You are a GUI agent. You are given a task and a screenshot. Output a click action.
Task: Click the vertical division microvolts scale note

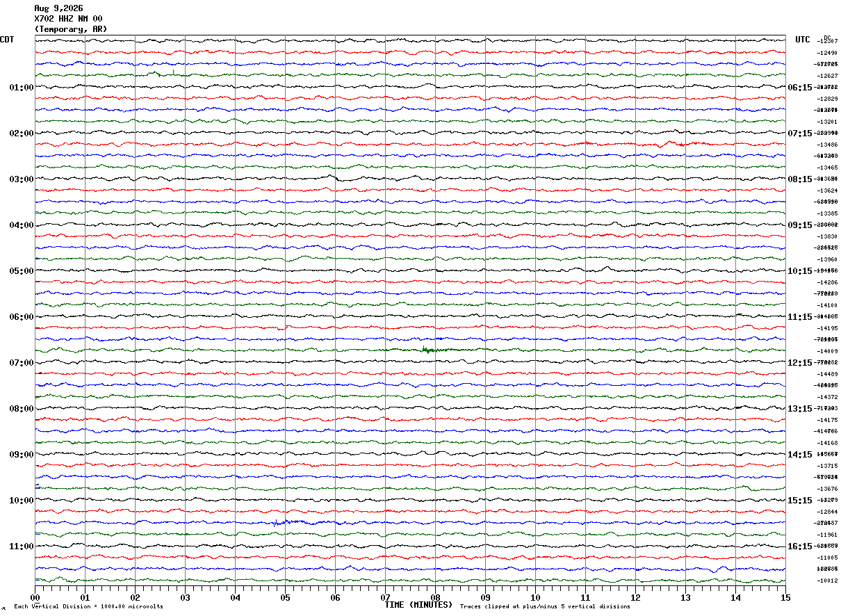point(89,606)
